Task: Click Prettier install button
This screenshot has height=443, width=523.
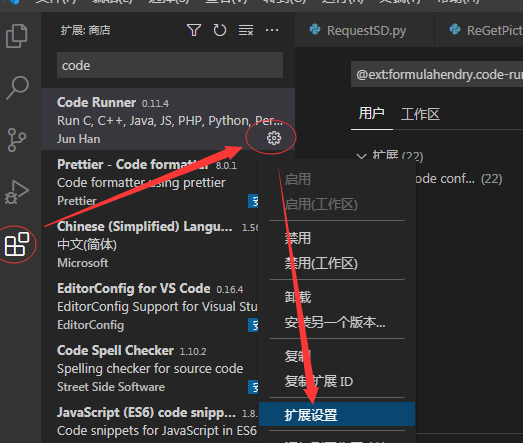Action: (x=253, y=201)
